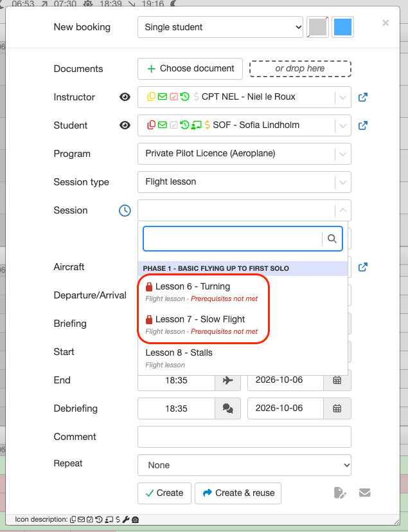Click 'Prerequisites not met' under Lesson 7
Image resolution: width=408 pixels, height=532 pixels.
[x=224, y=331]
